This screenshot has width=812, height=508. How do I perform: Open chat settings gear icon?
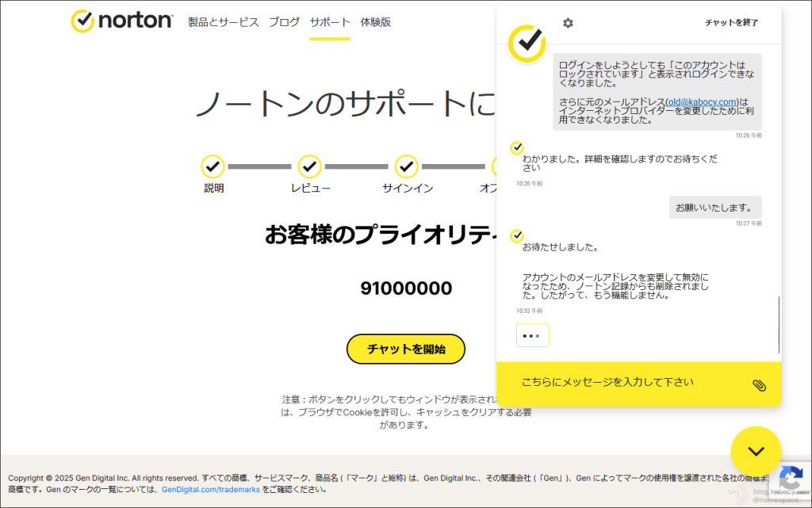[x=568, y=23]
